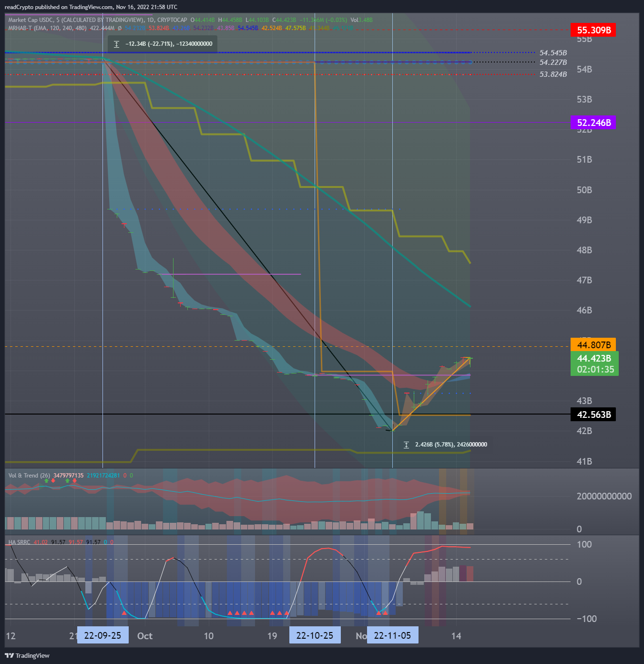Click the 22-11-05 date marker
644x664 pixels.
(x=393, y=635)
